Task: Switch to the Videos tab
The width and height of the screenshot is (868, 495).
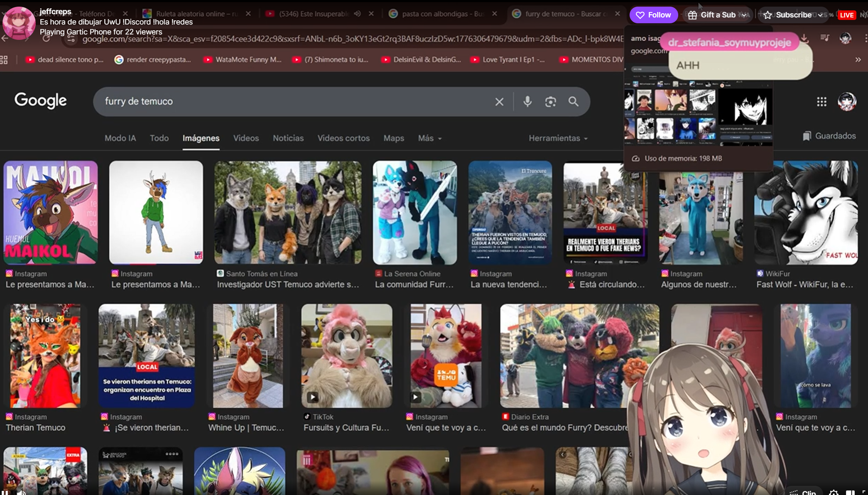Action: tap(246, 138)
